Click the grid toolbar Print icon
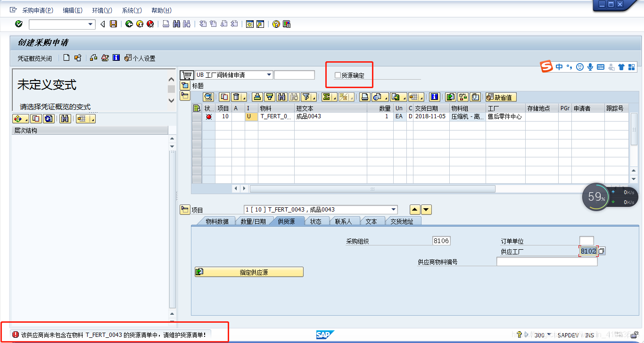 [x=364, y=97]
